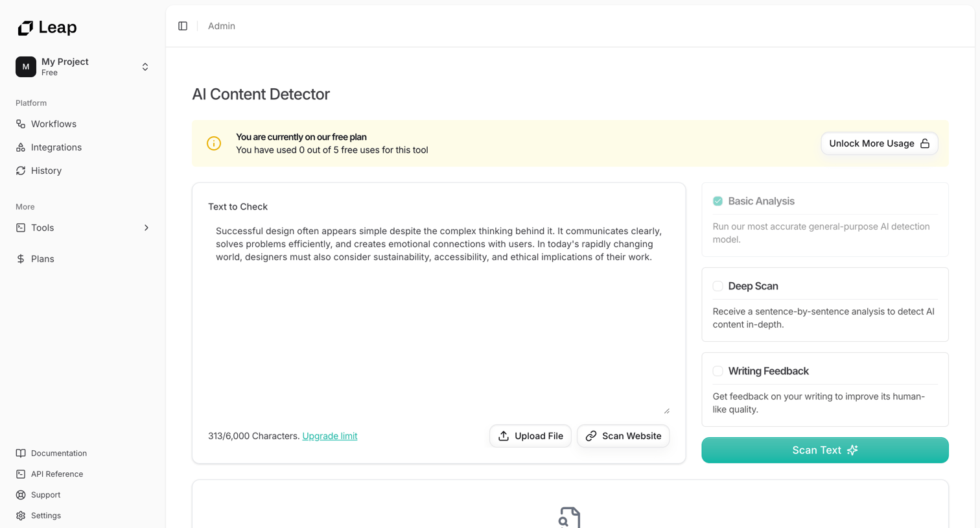The image size is (980, 528).
Task: Click the link chain icon
Action: tap(591, 436)
